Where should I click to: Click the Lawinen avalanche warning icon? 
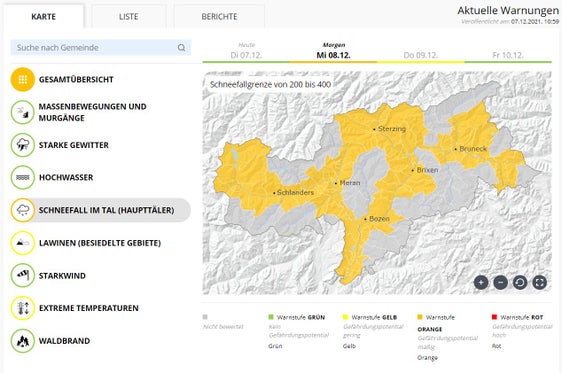pos(23,243)
